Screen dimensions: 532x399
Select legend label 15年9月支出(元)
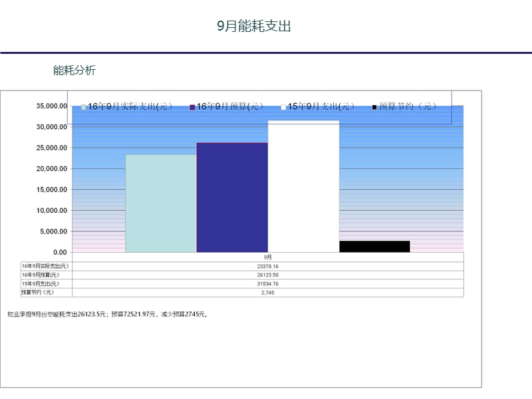pos(321,106)
